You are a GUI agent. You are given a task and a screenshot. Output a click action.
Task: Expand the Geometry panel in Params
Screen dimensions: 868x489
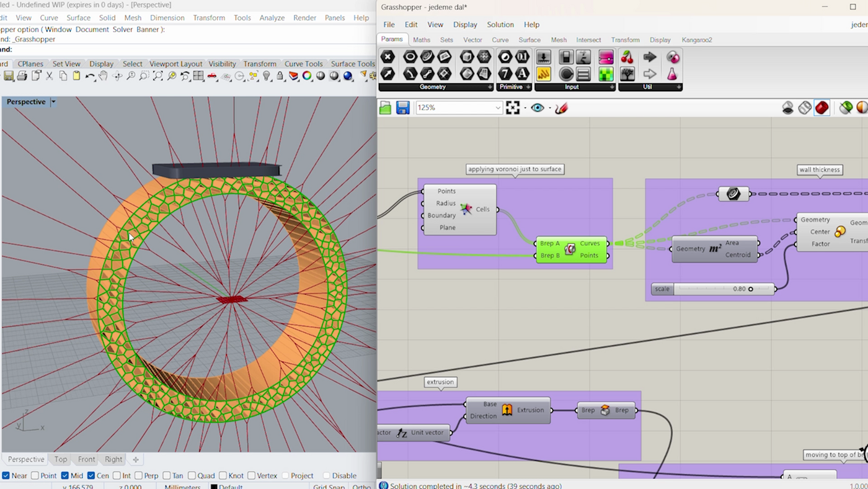[490, 87]
